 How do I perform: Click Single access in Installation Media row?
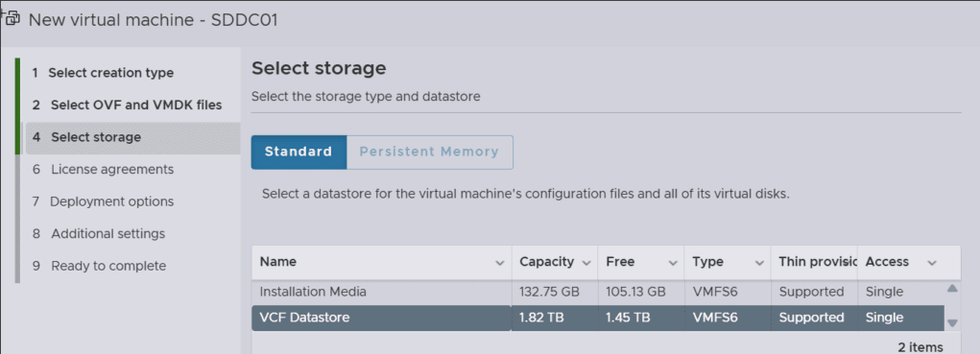coord(884,292)
